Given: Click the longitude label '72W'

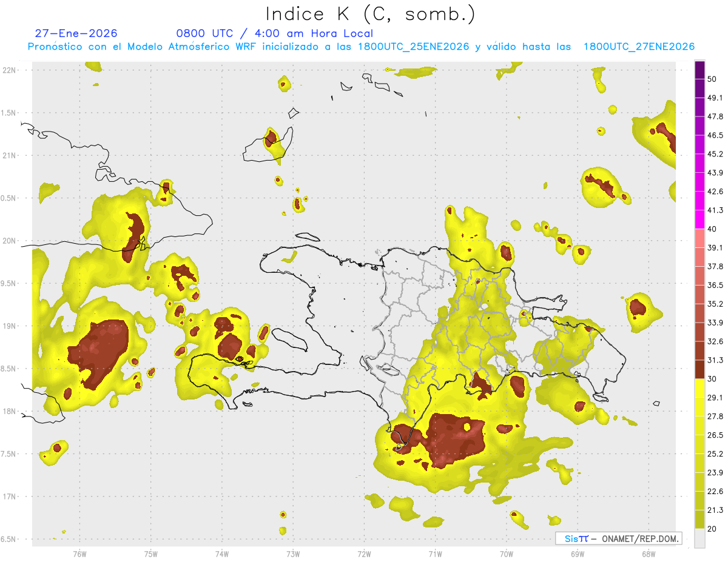Looking at the screenshot, I should pyautogui.click(x=364, y=554).
